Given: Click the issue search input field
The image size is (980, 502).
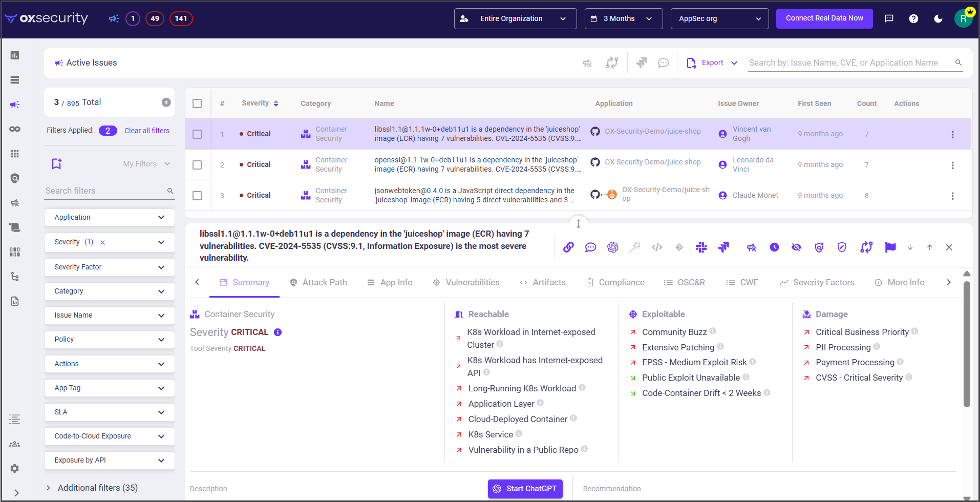Looking at the screenshot, I should click(x=850, y=62).
